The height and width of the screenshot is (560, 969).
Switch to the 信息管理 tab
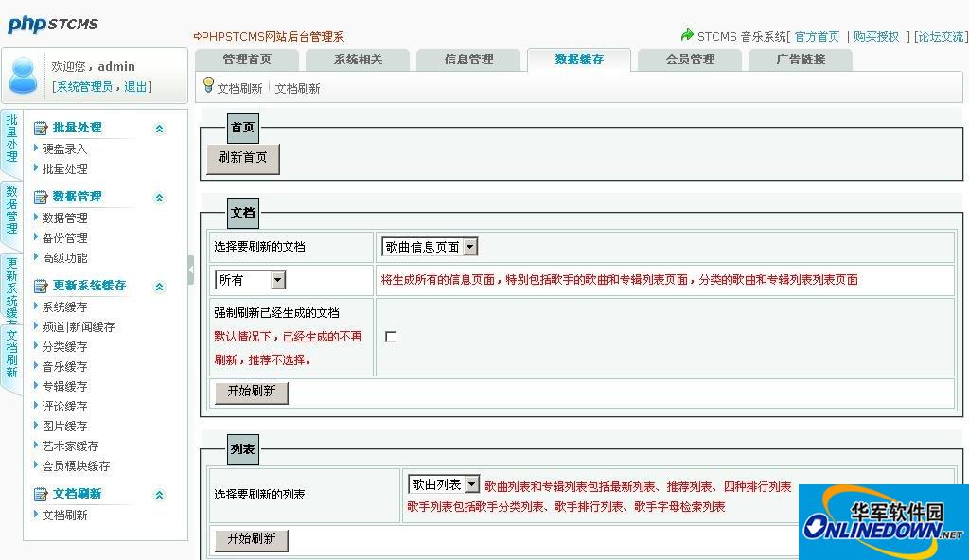tap(467, 59)
